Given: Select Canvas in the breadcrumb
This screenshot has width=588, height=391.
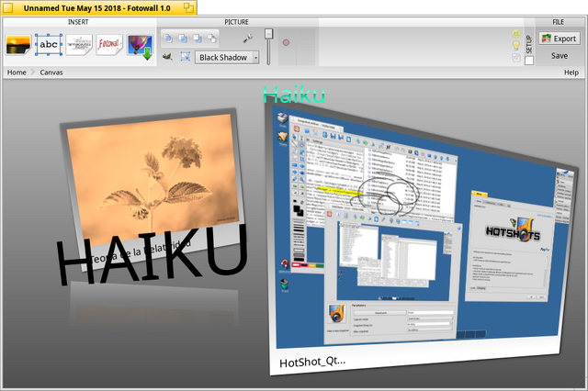Looking at the screenshot, I should pyautogui.click(x=51, y=73).
